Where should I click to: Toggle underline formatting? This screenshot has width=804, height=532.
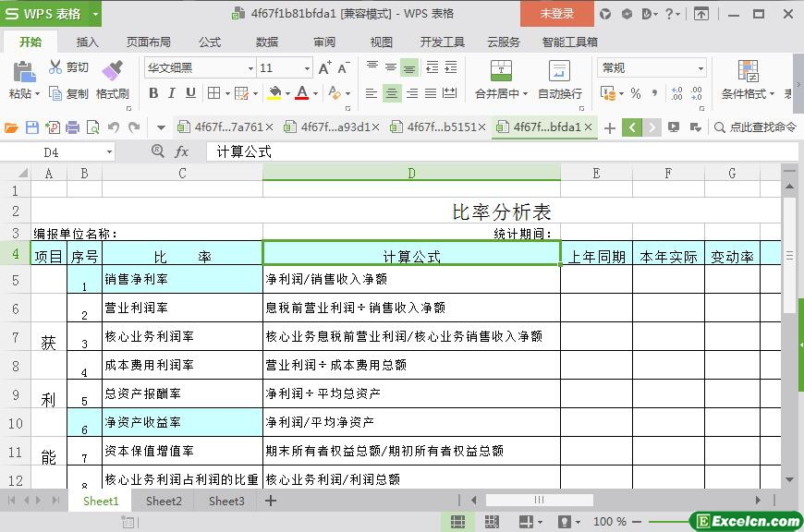[x=190, y=93]
